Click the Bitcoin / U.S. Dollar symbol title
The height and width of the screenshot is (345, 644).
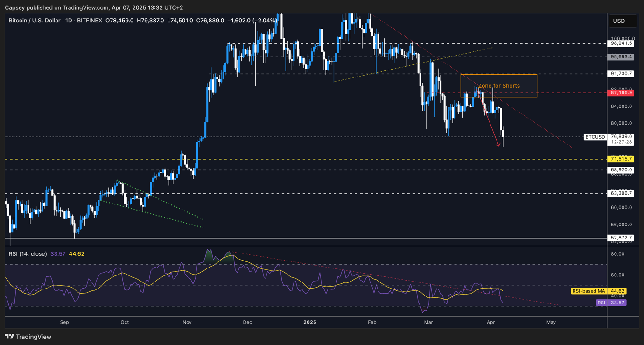[x=35, y=21]
